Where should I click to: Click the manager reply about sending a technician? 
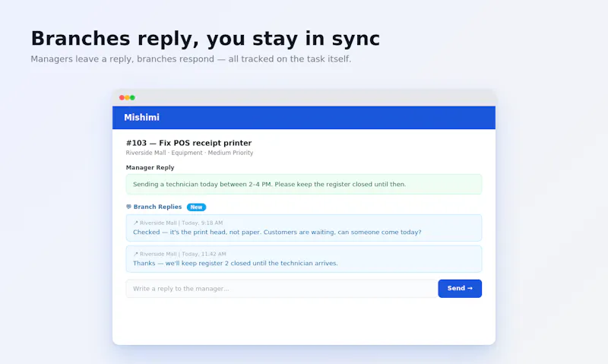(303, 184)
